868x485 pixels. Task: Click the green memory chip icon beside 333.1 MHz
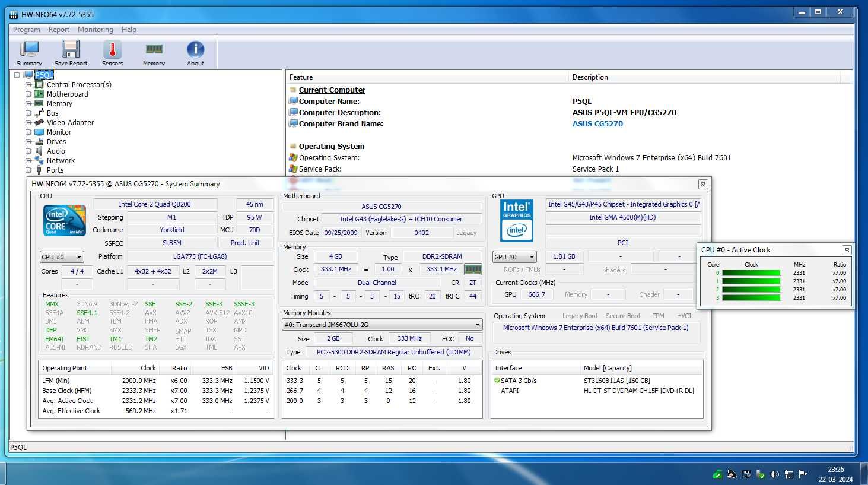(x=473, y=270)
